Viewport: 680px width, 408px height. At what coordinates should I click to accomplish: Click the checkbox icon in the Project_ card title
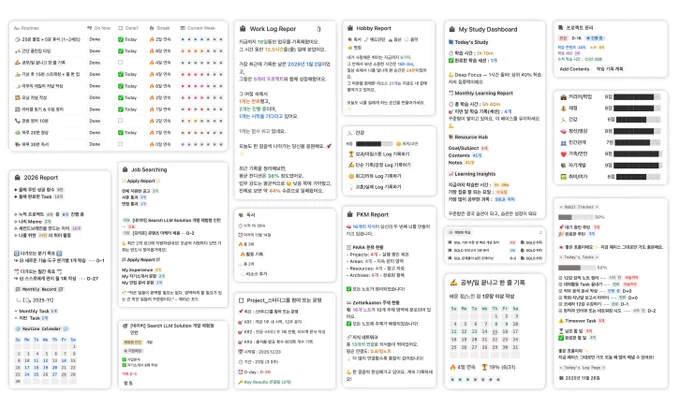click(x=241, y=300)
